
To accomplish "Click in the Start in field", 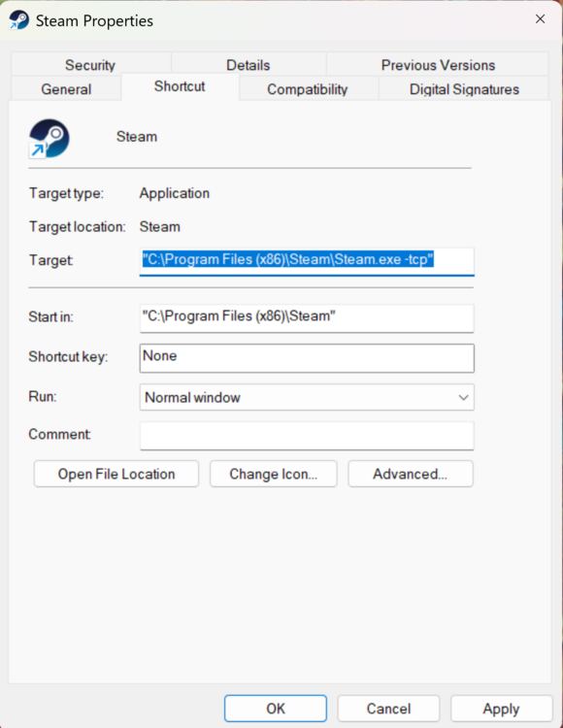I will [307, 318].
